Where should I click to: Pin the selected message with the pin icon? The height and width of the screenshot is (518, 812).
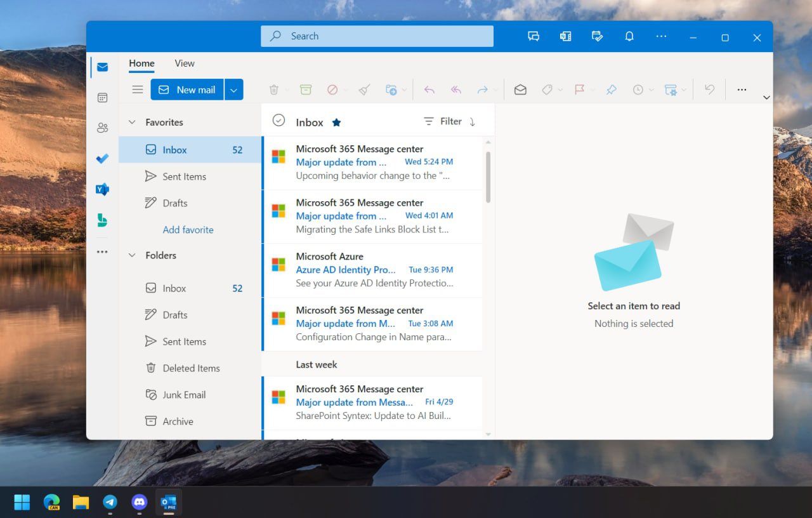(x=611, y=90)
